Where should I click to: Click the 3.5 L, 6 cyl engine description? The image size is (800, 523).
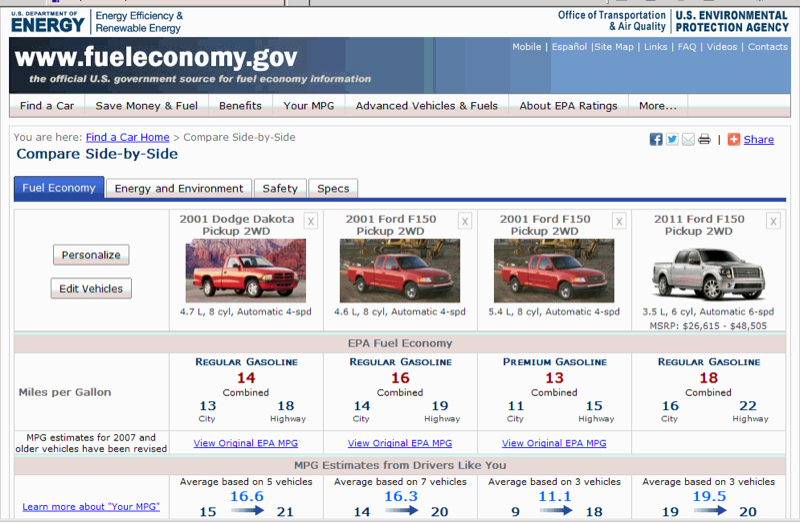click(x=708, y=312)
